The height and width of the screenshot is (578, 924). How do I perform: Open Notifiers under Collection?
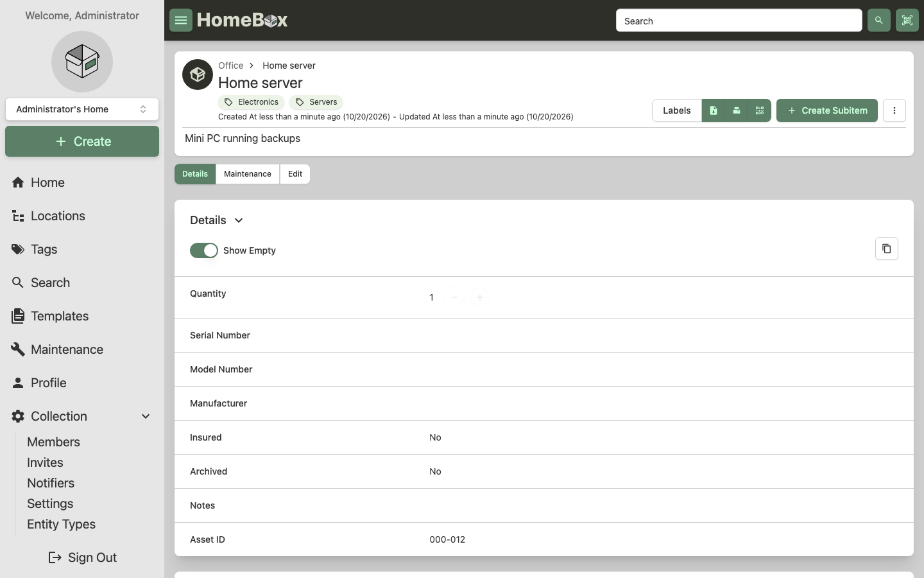pos(51,483)
